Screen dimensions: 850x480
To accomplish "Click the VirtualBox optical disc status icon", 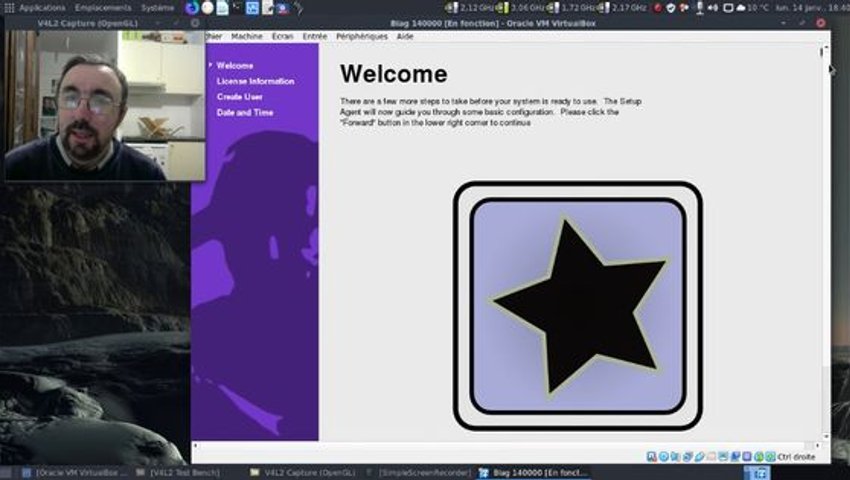I will (664, 457).
